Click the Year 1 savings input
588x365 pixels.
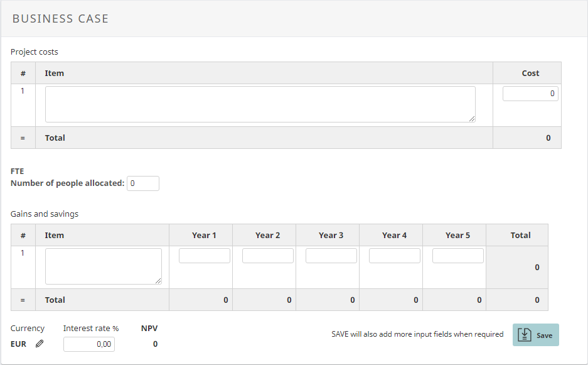[205, 256]
